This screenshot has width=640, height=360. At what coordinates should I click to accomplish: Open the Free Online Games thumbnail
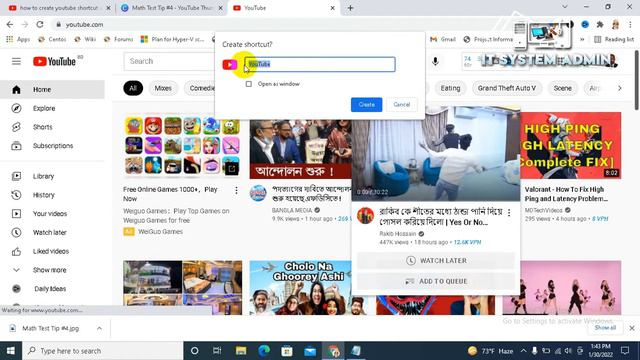[182, 145]
